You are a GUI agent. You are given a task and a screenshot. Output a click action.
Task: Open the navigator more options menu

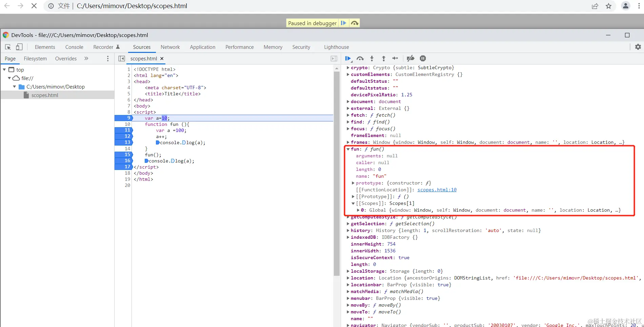pos(108,59)
